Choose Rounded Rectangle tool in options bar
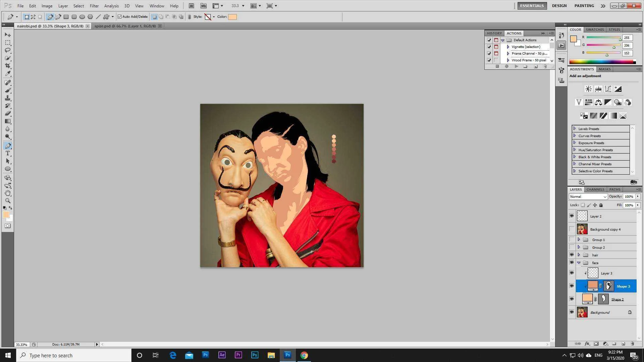This screenshot has width=644, height=362. (74, 16)
